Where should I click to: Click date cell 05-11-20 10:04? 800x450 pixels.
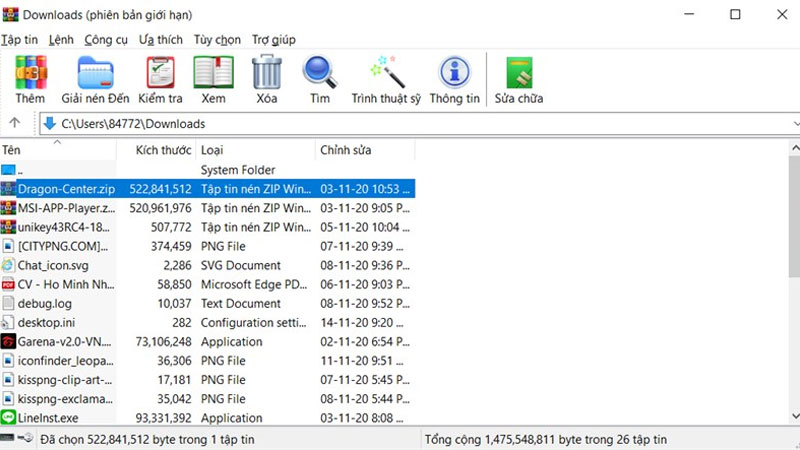365,227
